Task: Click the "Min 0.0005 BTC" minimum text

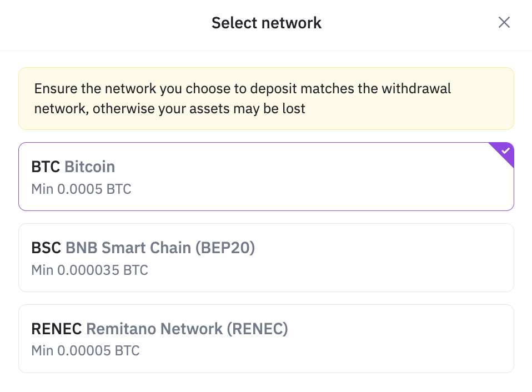Action: [x=81, y=189]
